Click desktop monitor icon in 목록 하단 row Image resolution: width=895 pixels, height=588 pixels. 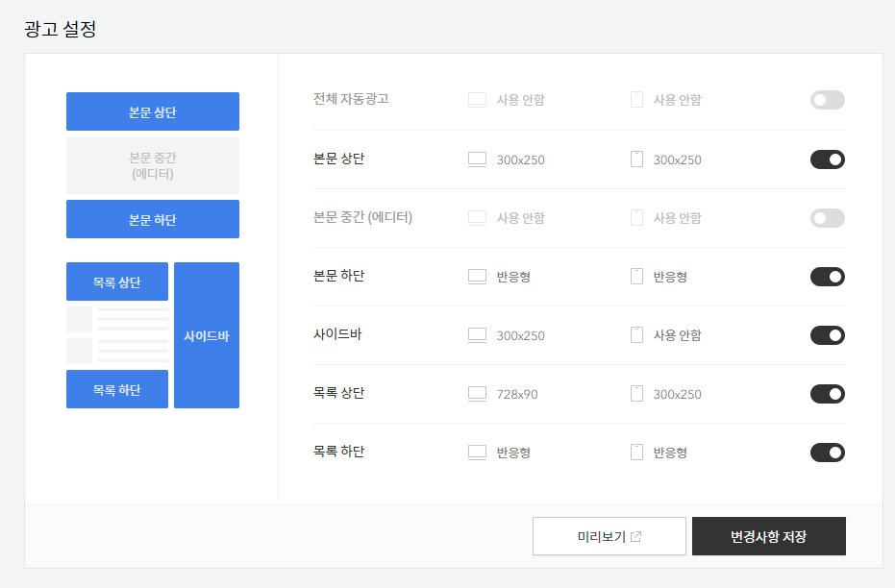coord(477,453)
